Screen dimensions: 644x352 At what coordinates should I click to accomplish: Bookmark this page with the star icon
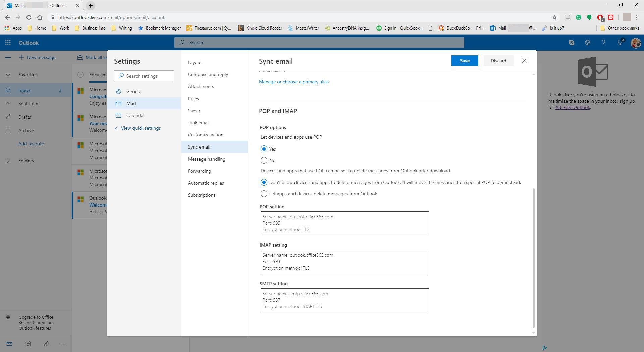(554, 17)
